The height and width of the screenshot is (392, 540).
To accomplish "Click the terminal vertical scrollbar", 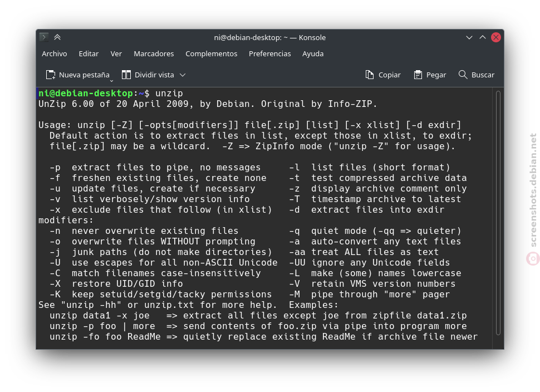I will click(498, 213).
